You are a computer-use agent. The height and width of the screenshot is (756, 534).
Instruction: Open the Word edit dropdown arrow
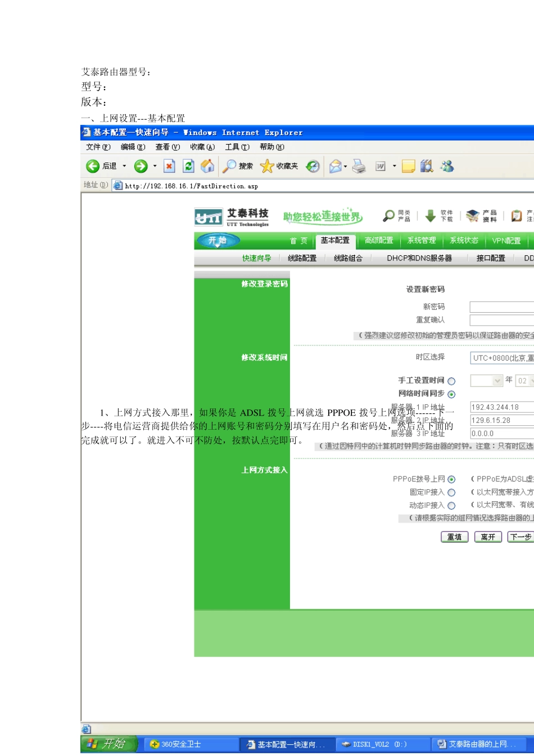(x=395, y=166)
